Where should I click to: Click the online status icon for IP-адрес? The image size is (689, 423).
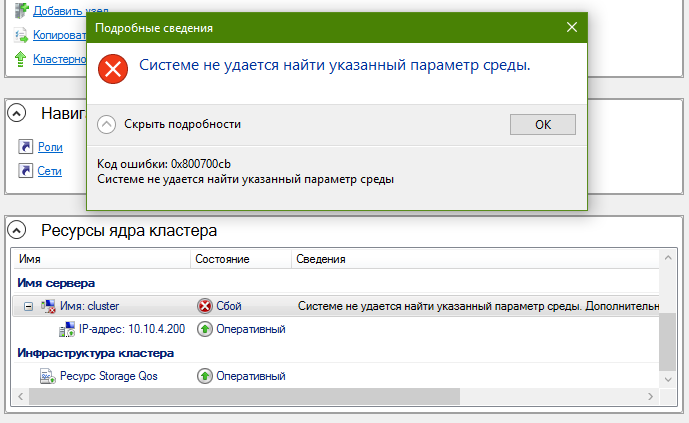(x=205, y=329)
